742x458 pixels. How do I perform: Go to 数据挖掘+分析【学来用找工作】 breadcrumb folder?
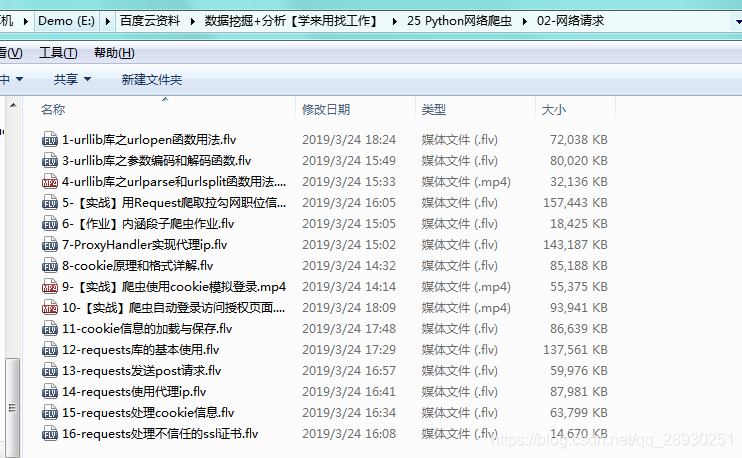tap(292, 21)
